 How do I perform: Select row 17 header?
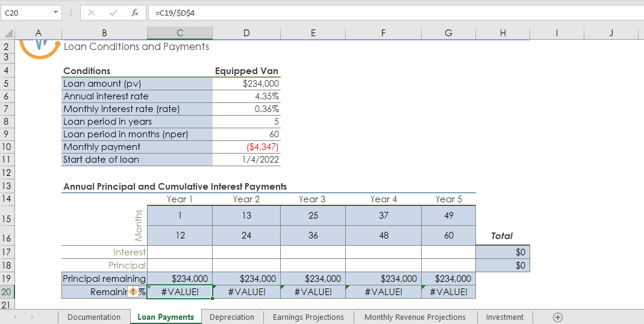7,252
